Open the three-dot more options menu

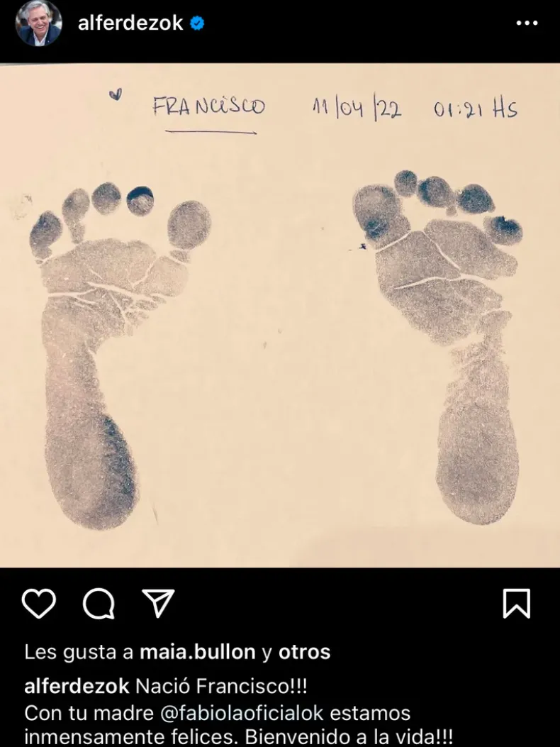point(527,23)
